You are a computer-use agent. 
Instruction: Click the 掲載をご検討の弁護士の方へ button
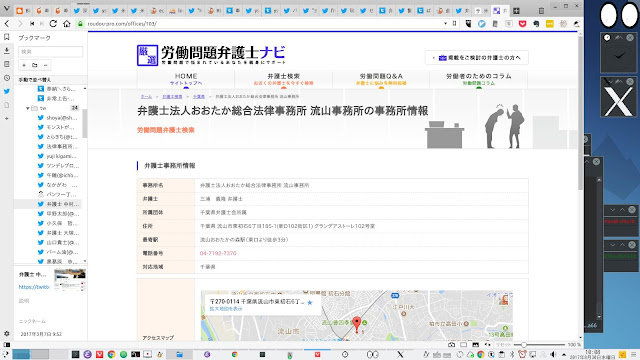[477, 58]
